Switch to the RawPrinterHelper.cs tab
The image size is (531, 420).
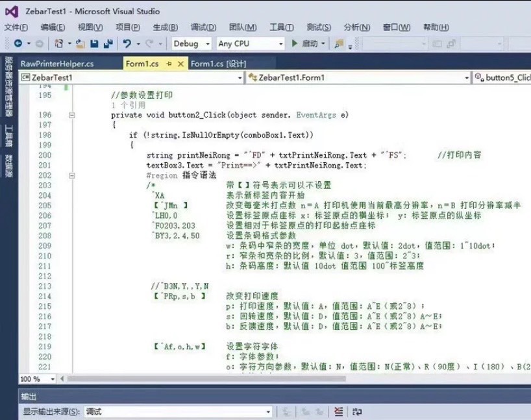57,64
